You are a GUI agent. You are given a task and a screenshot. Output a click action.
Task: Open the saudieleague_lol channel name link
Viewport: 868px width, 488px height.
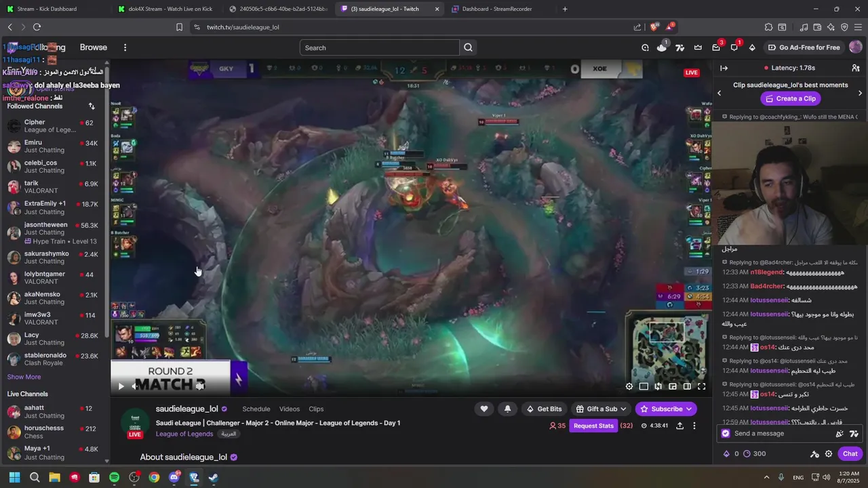187,409
